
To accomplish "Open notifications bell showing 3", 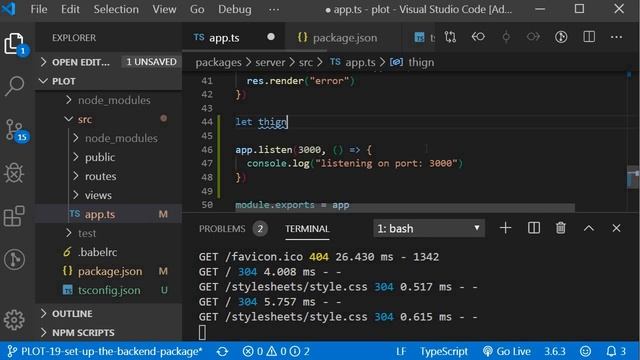I will point(616,351).
